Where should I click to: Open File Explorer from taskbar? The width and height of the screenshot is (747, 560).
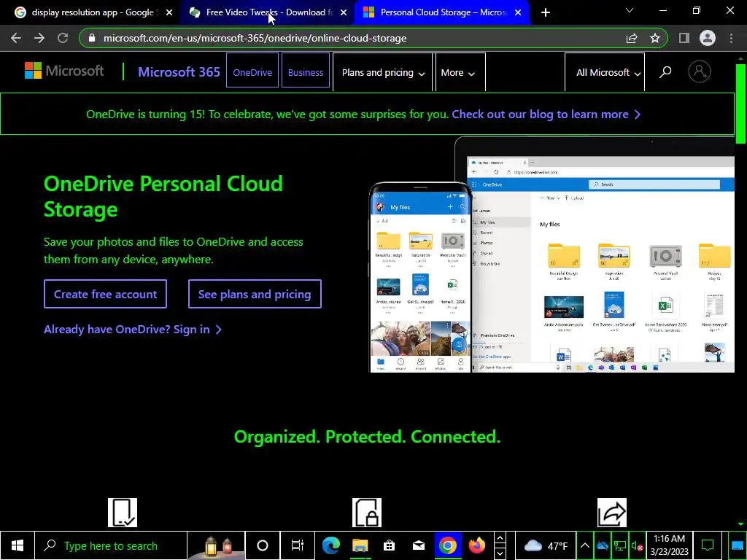[x=360, y=545]
